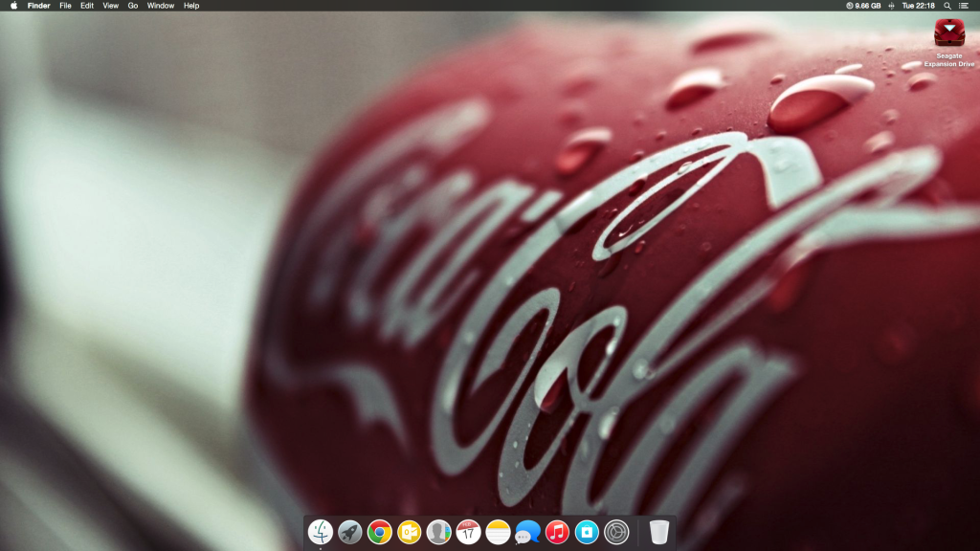Screen dimensions: 980x551
Task: Open Finder from the Dock
Action: point(320,532)
